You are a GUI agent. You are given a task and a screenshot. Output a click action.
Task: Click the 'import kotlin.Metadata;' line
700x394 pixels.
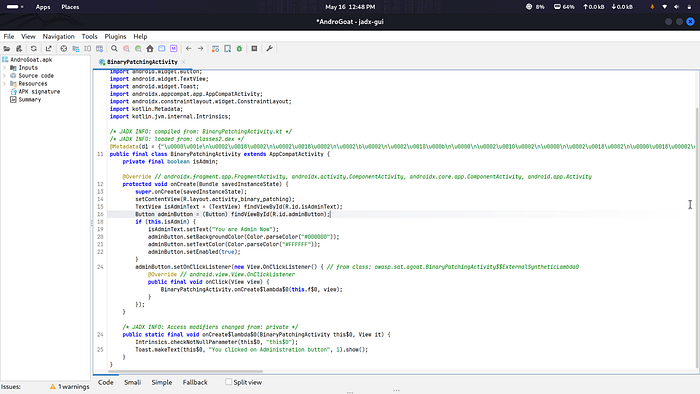point(146,109)
